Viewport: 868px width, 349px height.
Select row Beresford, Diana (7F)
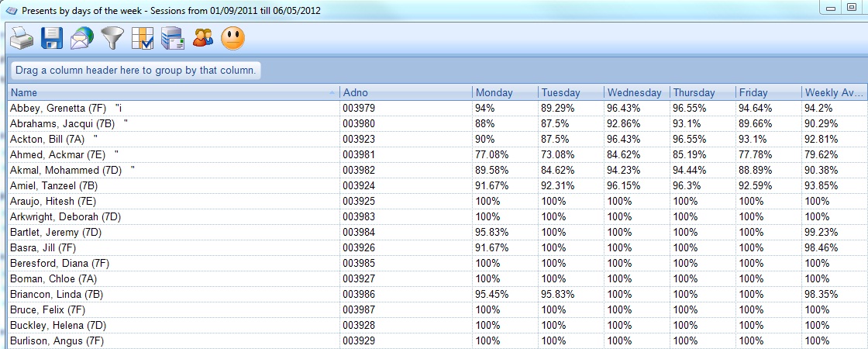(x=438, y=263)
